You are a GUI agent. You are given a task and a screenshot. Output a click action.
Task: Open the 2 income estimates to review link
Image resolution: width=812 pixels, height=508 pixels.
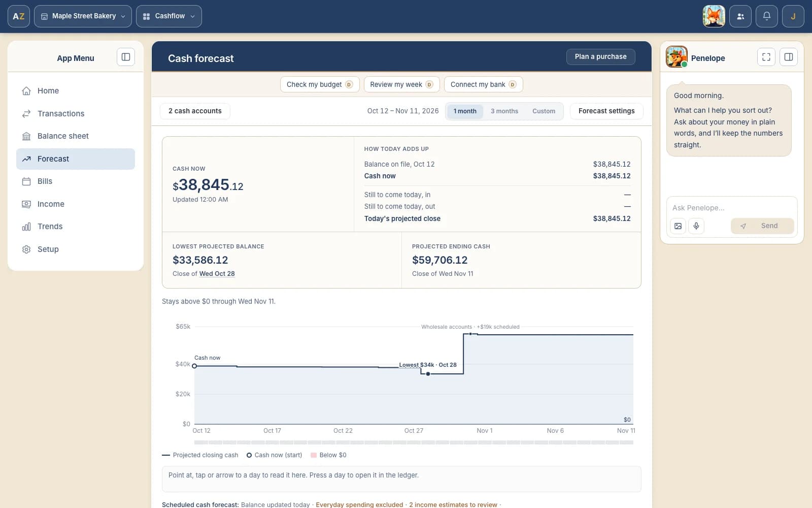click(453, 504)
